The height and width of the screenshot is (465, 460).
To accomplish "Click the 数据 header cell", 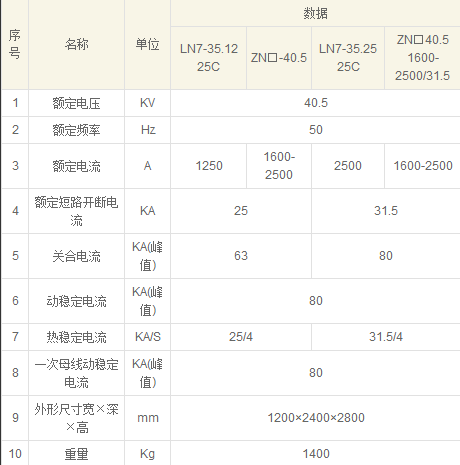I will 315,13.
